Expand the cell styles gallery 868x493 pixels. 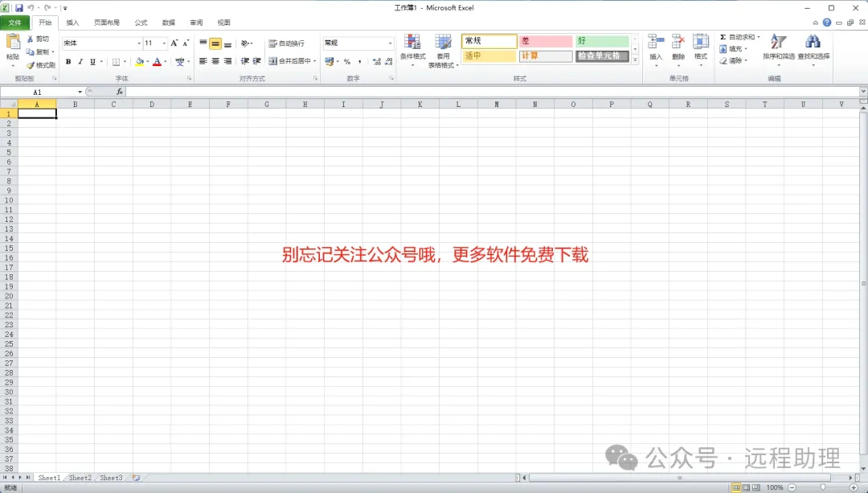coord(635,60)
